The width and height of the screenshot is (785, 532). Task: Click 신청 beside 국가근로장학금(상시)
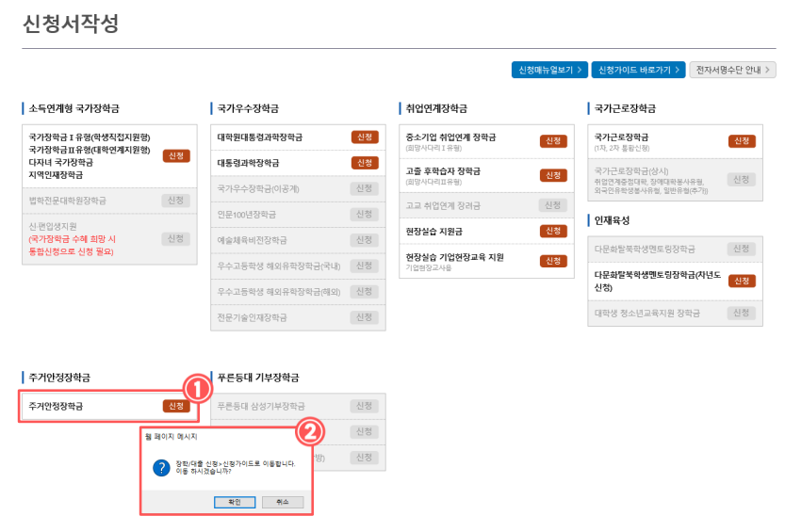click(741, 180)
